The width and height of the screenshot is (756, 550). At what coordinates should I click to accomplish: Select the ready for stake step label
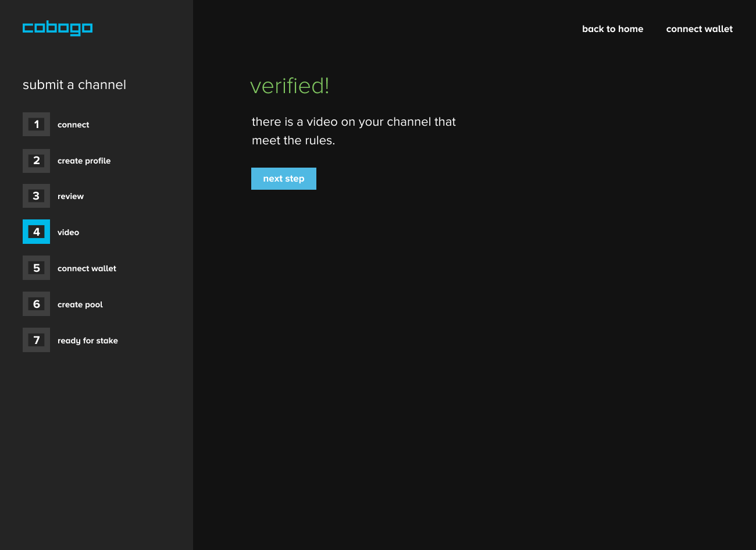[88, 341]
